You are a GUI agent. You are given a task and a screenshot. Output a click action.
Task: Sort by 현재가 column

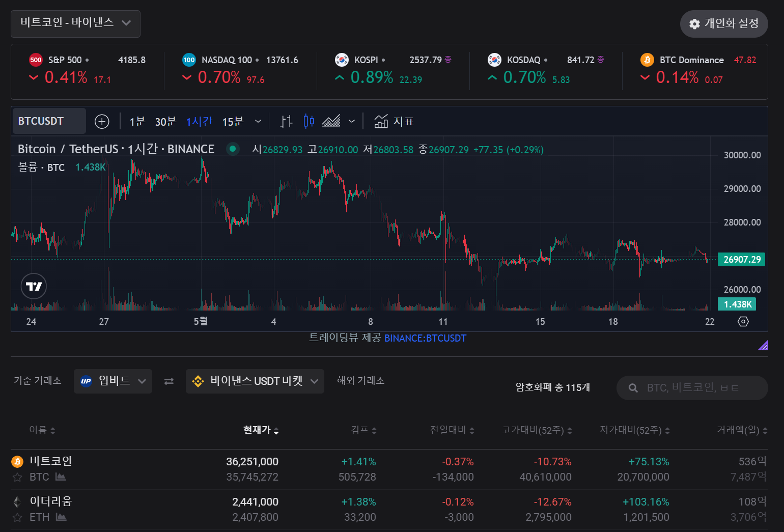[x=261, y=430]
